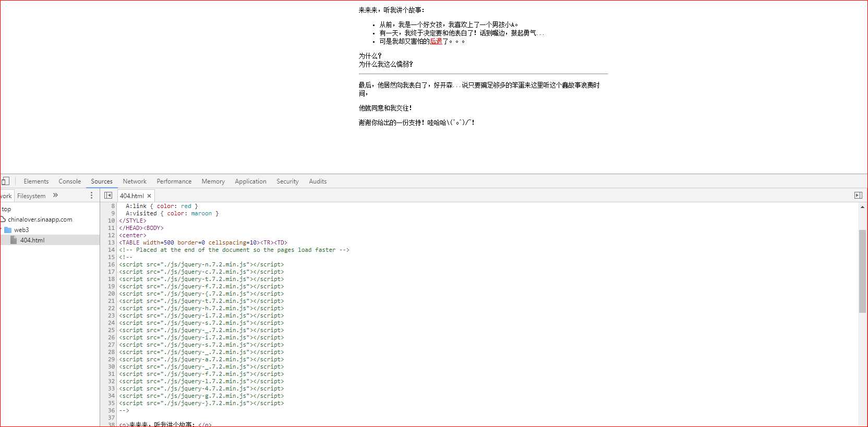This screenshot has height=427, width=868.
Task: Select 404.html in the file tree
Action: coord(32,240)
